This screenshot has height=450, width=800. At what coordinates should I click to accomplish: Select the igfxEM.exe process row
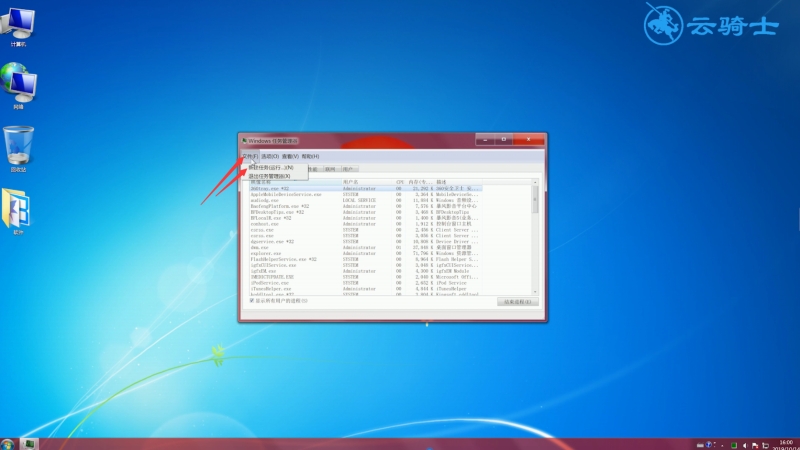click(365, 271)
